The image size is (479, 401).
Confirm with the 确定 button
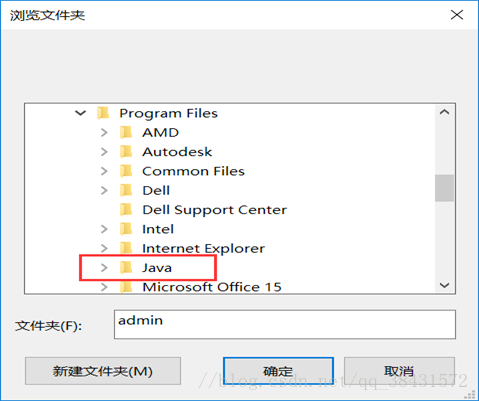[x=278, y=371]
